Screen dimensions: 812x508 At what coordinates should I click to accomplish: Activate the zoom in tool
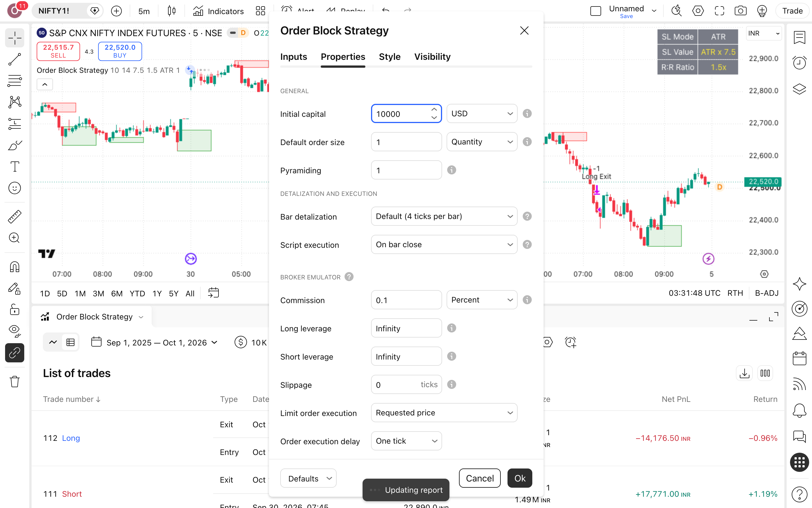pyautogui.click(x=14, y=238)
